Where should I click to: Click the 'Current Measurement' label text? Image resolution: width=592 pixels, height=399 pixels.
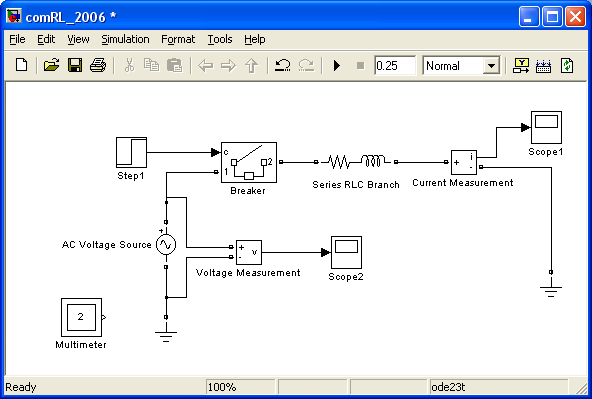click(x=462, y=183)
